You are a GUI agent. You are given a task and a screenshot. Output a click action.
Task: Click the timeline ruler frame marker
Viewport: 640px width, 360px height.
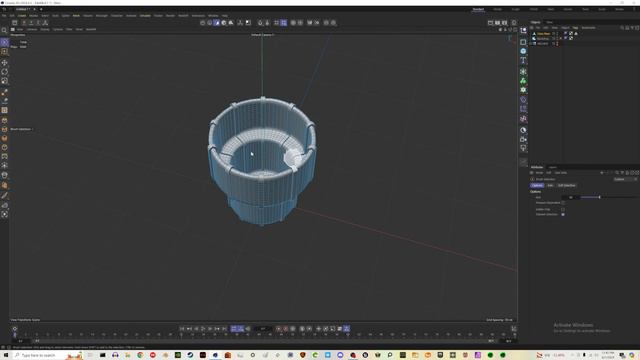point(15,334)
